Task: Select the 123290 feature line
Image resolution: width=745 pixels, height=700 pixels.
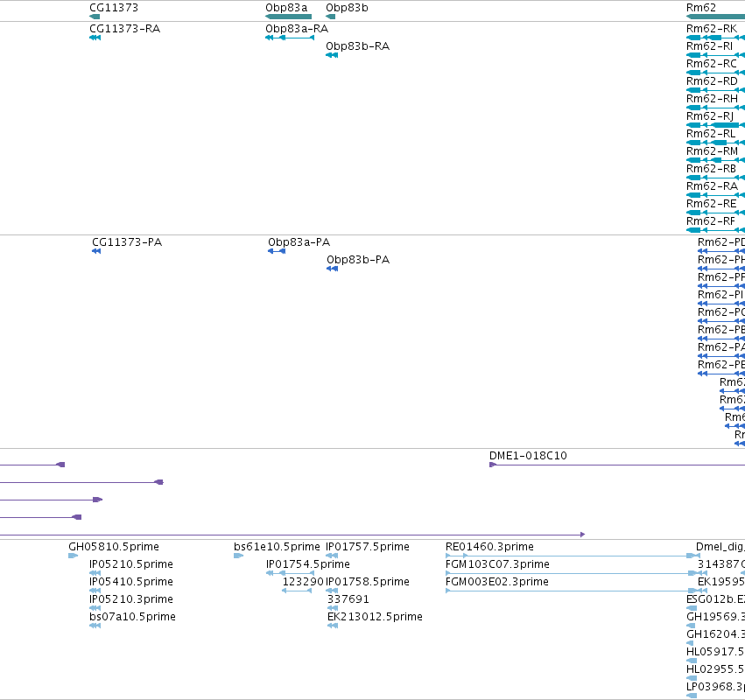Action: click(297, 591)
